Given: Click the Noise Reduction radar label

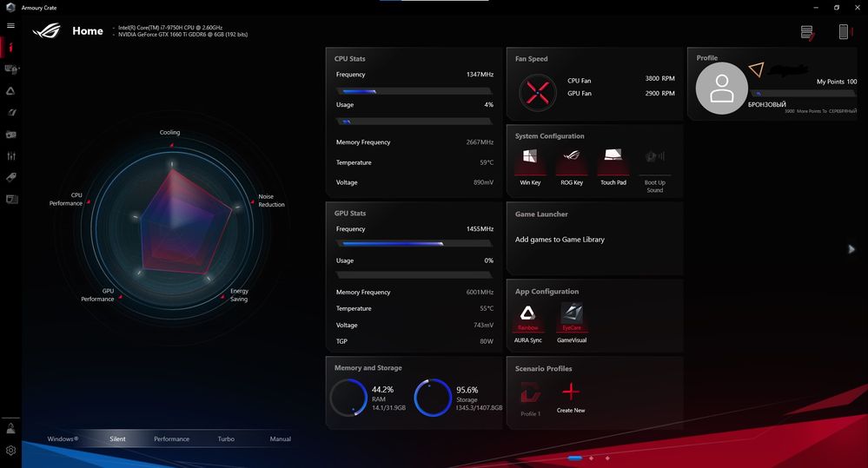Looking at the screenshot, I should [x=271, y=201].
